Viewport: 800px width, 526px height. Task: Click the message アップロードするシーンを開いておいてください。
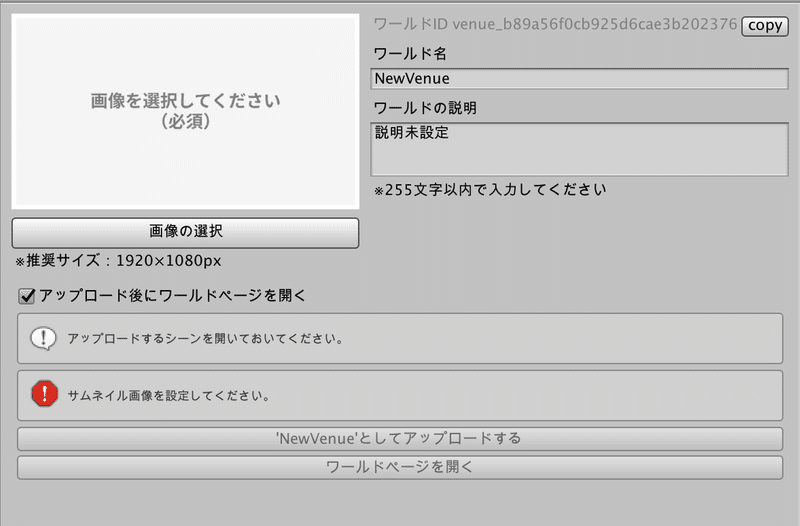click(206, 339)
